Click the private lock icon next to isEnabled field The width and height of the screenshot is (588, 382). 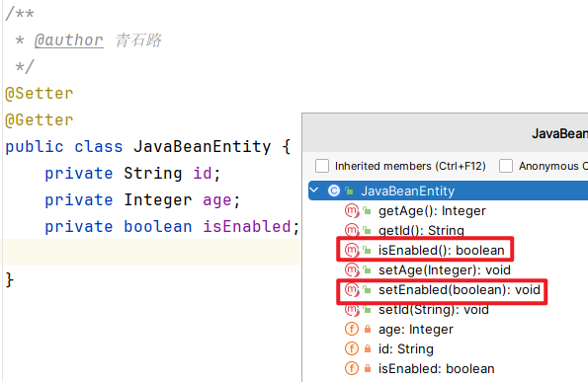pos(368,368)
